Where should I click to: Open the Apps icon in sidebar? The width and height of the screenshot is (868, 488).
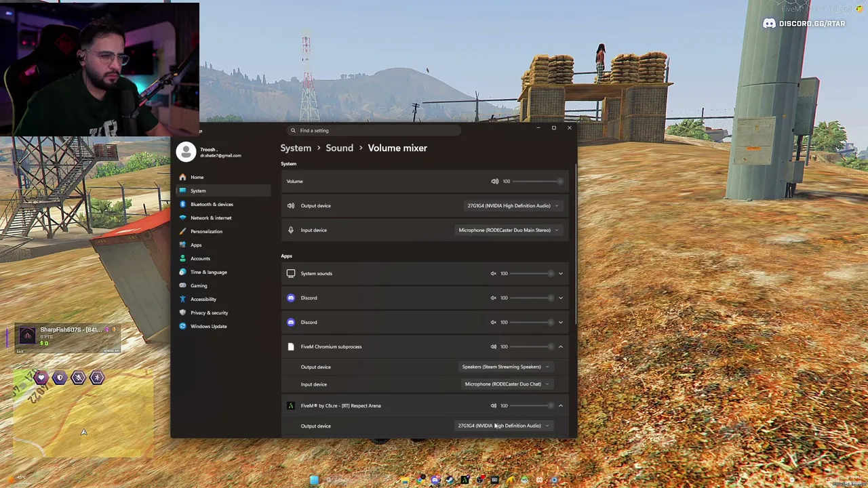[182, 245]
